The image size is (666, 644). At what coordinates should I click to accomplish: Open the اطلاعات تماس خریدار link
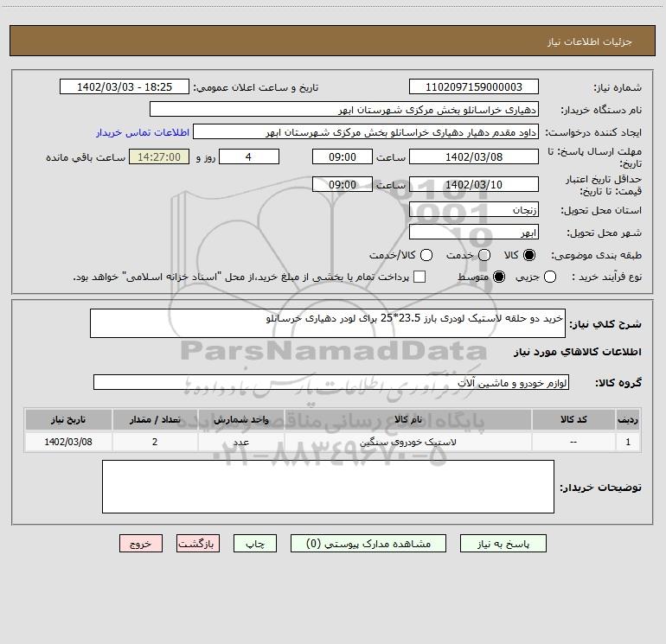pos(143,132)
